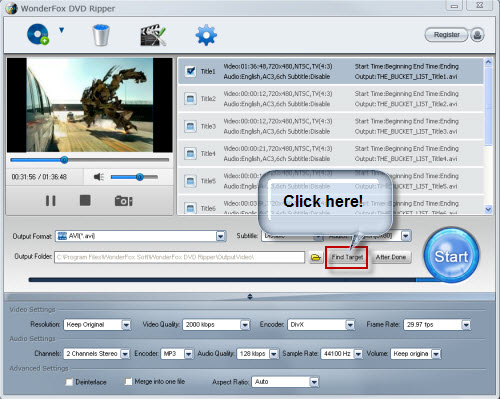
Task: Stop the video preview
Action: [85, 200]
